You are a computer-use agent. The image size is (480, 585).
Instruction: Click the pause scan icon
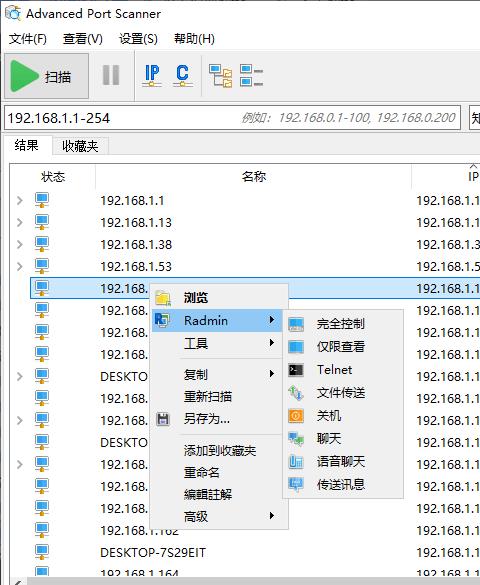111,75
